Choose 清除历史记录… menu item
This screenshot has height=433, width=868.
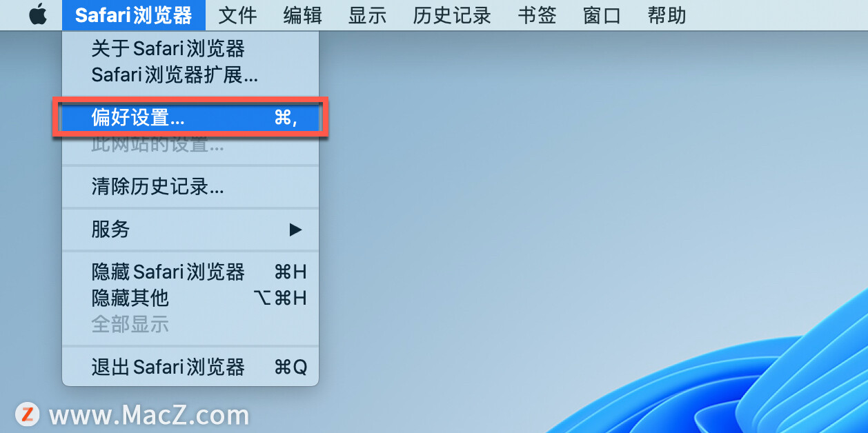pos(190,186)
